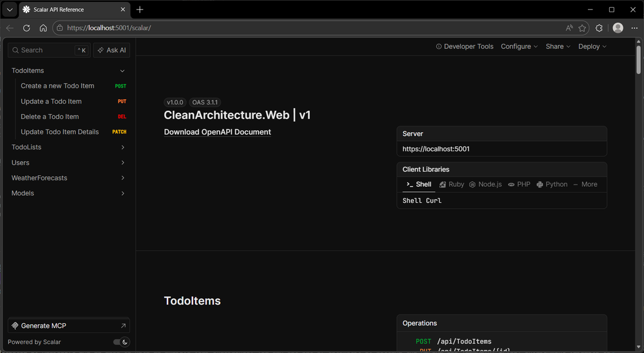Click the OAS 3.1.1 badge
The image size is (644, 353).
(205, 102)
